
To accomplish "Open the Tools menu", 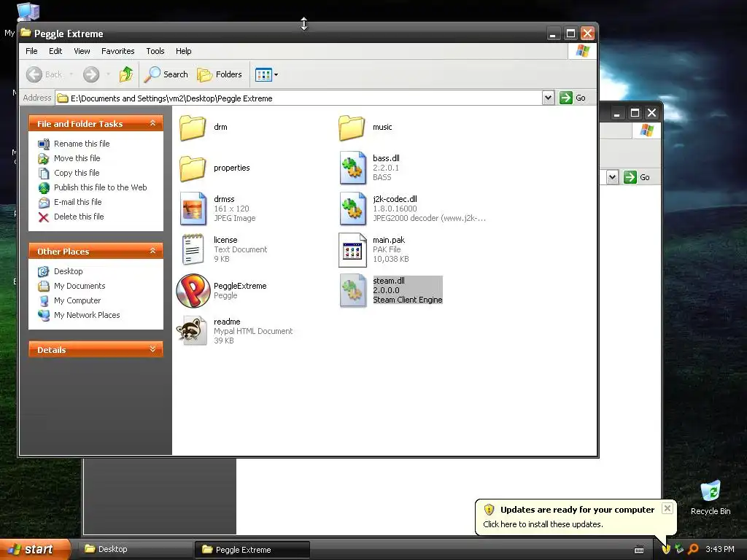I will [x=155, y=51].
